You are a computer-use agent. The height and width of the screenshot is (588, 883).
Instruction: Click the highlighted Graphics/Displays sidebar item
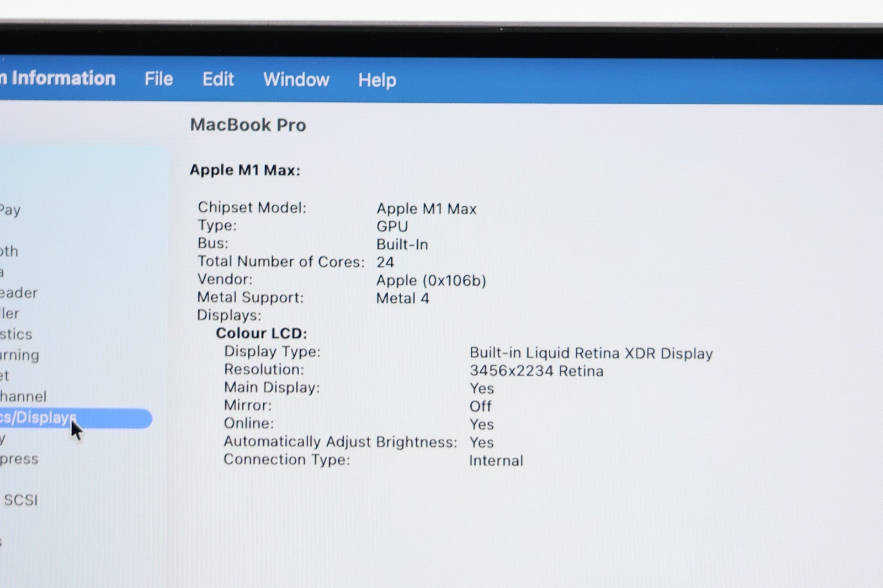point(38,418)
